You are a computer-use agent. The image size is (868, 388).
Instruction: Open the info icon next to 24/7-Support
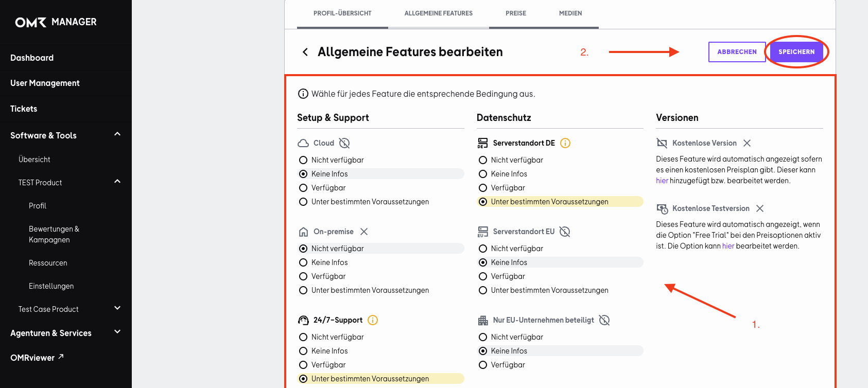(x=373, y=320)
